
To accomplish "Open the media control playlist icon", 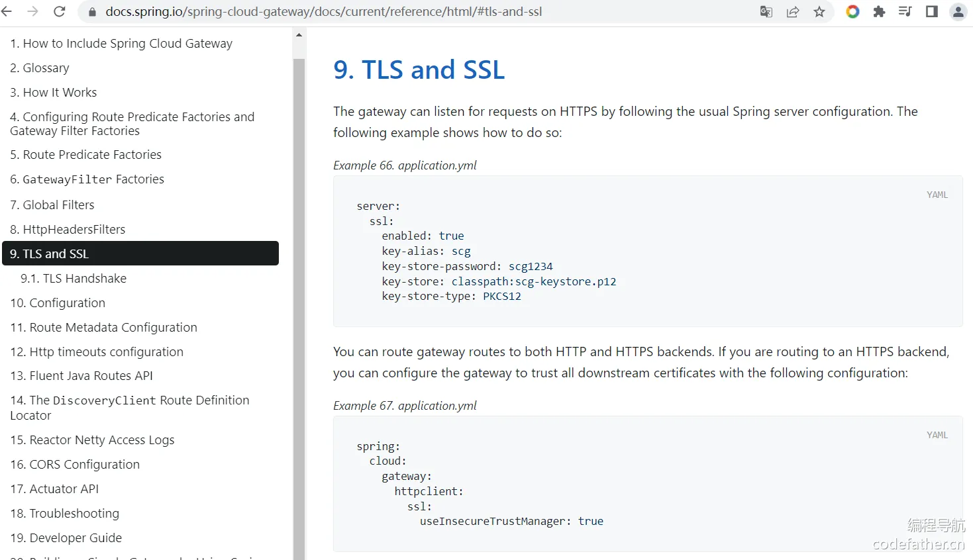I will point(905,12).
